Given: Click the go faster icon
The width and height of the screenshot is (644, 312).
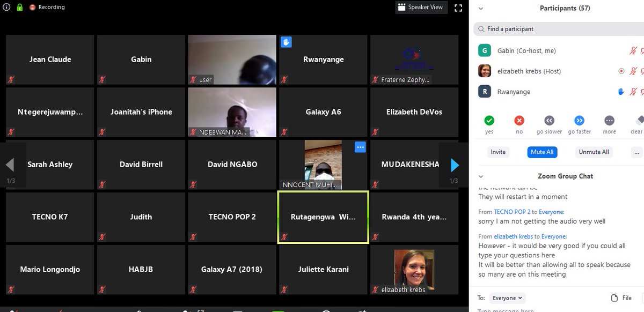Looking at the screenshot, I should pos(579,121).
